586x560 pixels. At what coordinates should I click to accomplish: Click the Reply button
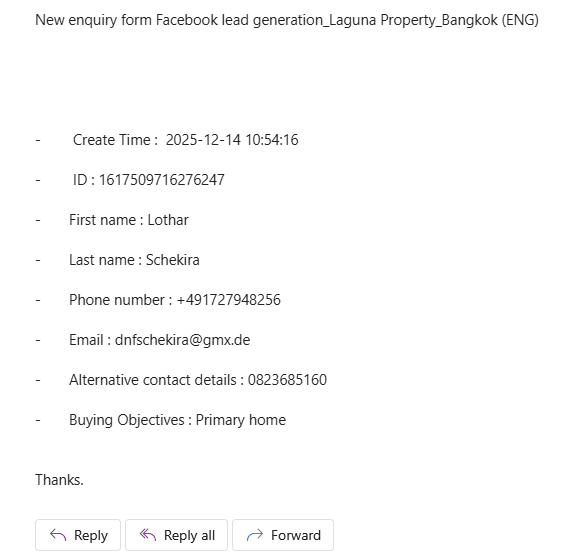(78, 535)
